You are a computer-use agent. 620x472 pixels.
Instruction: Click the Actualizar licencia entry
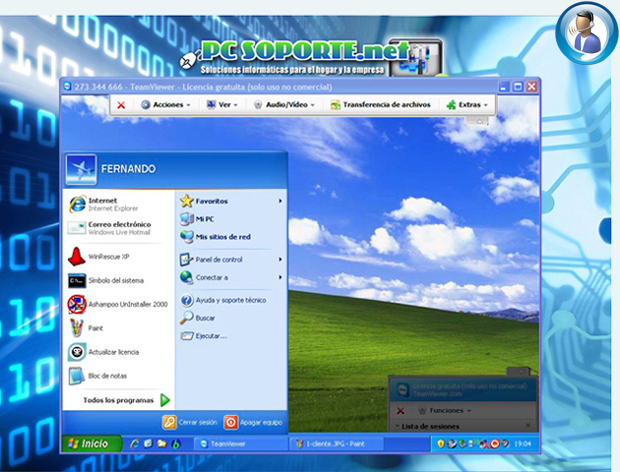(112, 352)
